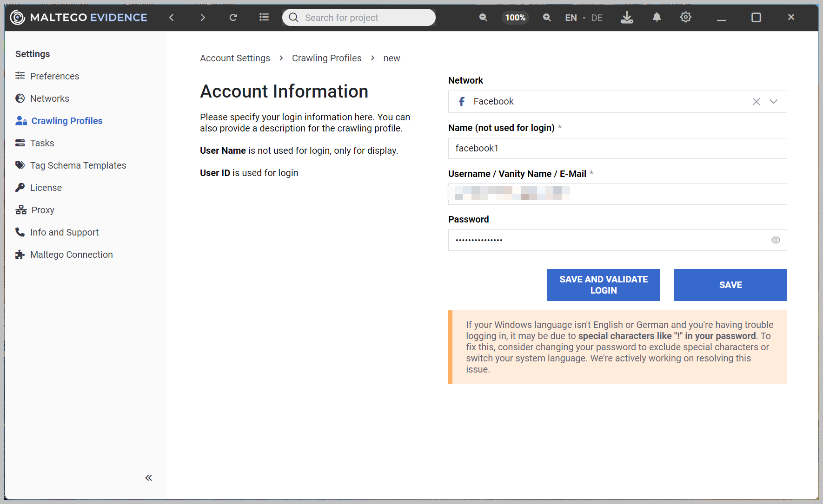Open Tasks in the sidebar
Screen dimensions: 823x504
42,143
